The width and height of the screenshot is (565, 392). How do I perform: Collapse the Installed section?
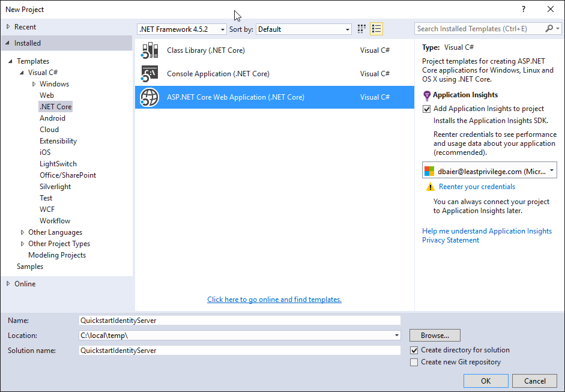coord(8,43)
